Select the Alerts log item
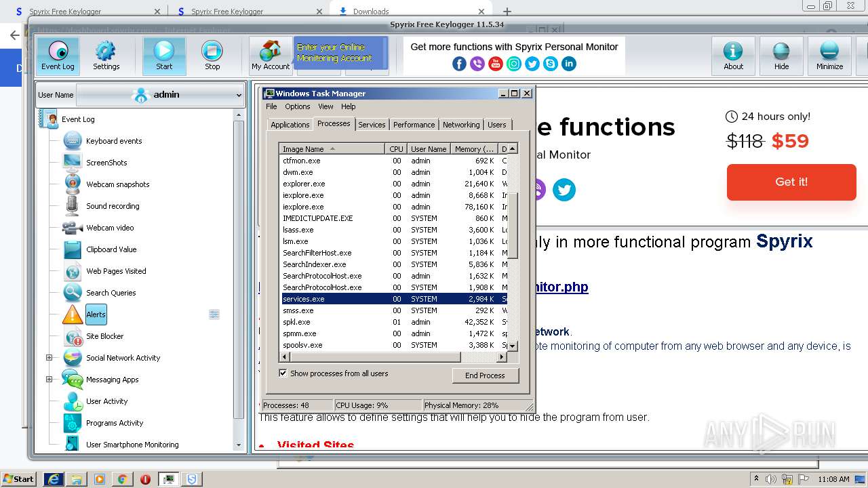Screen dimensions: 868x488 tap(96, 314)
